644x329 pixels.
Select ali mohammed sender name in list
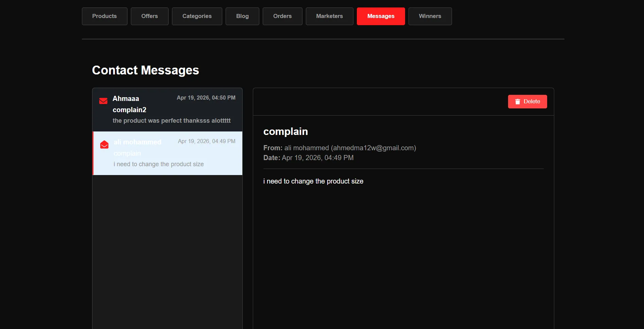pyautogui.click(x=137, y=142)
